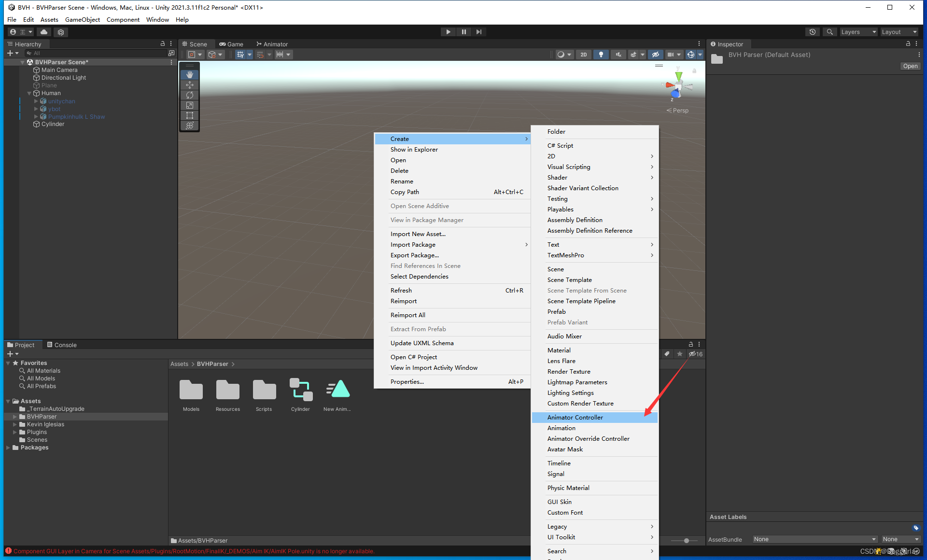Image resolution: width=927 pixels, height=560 pixels.
Task: Toggle scene lighting bulb button
Action: [x=601, y=55]
